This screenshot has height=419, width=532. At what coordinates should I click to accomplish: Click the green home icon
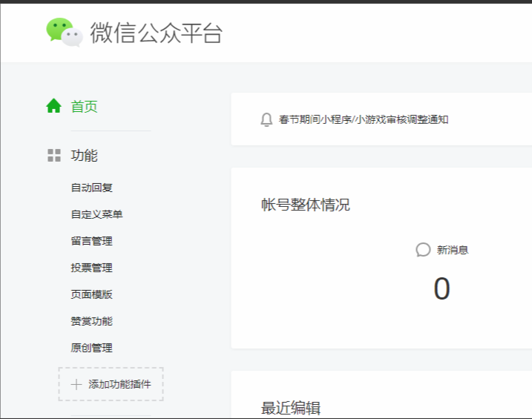(53, 106)
